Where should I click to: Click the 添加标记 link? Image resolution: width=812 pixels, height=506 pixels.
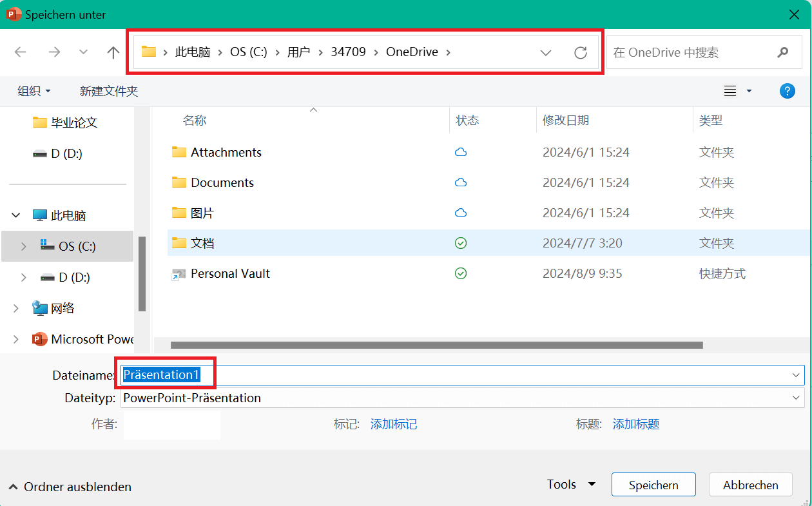tap(393, 424)
